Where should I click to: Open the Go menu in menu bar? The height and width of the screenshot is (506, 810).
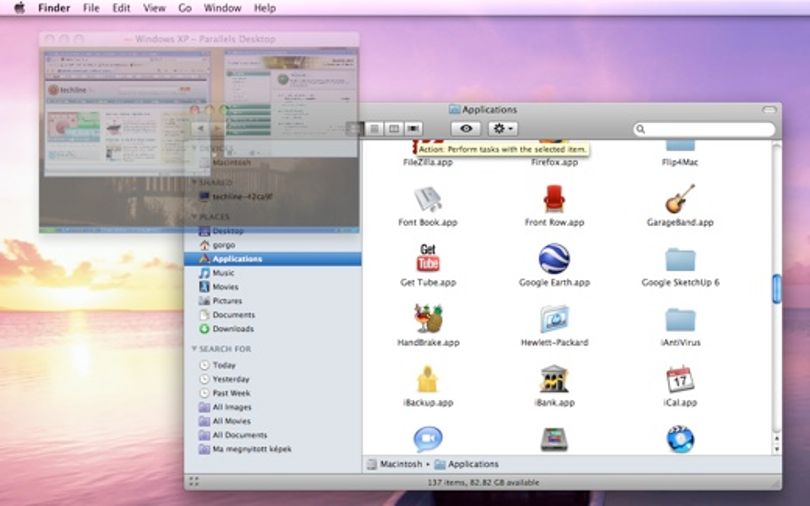185,8
